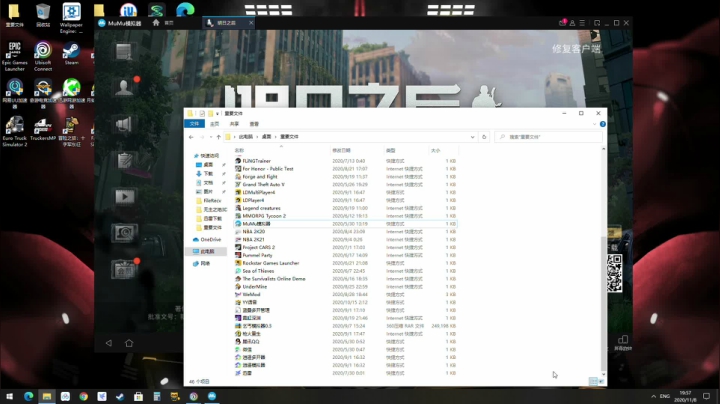Open the notification center on the taskbar
The width and height of the screenshot is (720, 404).
tap(707, 396)
